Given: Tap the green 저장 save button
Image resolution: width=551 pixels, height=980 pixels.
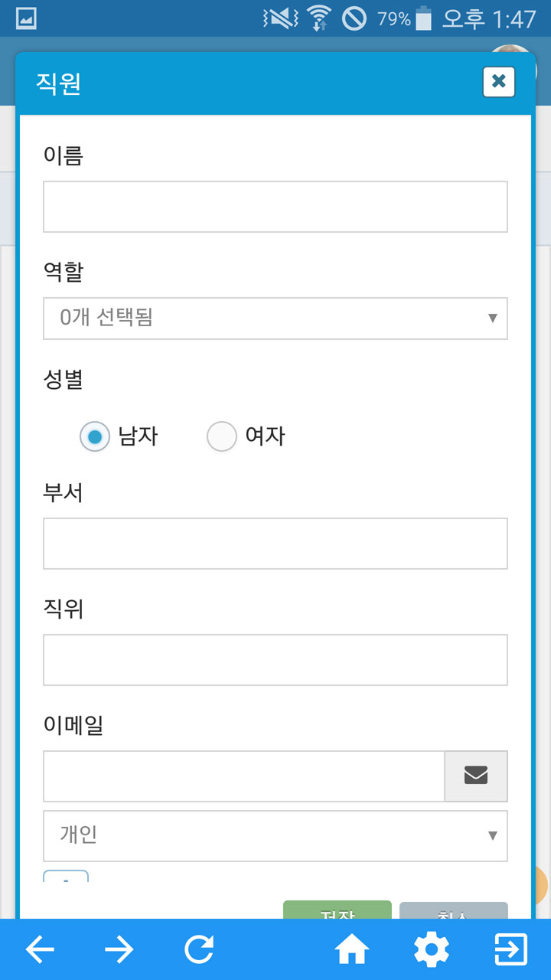Looking at the screenshot, I should coord(337,910).
